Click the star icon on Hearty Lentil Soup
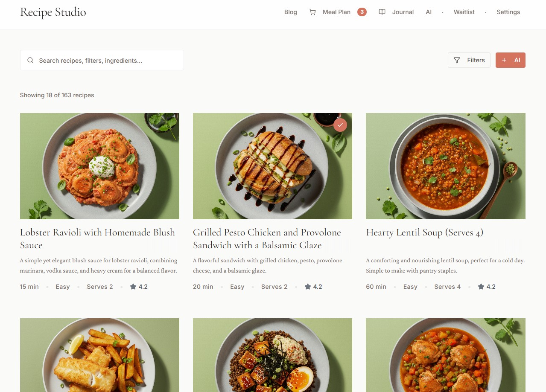This screenshot has width=546, height=392. coord(480,286)
